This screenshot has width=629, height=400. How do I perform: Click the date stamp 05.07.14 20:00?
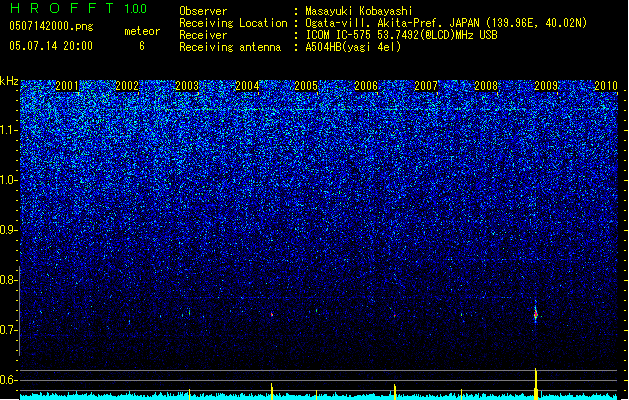click(51, 46)
